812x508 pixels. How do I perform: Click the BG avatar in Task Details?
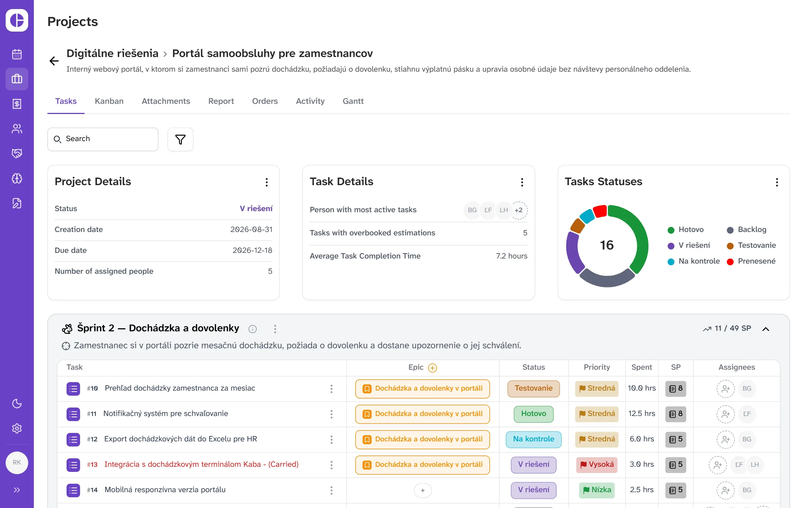pyautogui.click(x=472, y=210)
